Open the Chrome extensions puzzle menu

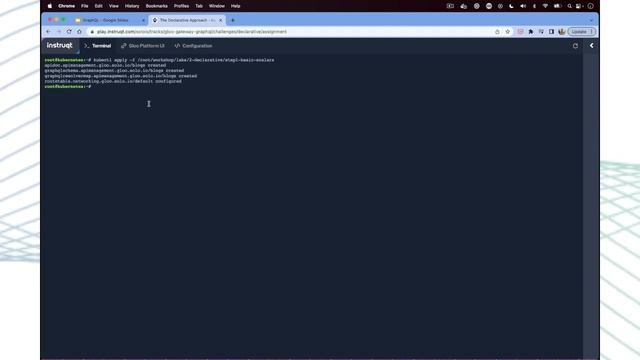pos(531,31)
